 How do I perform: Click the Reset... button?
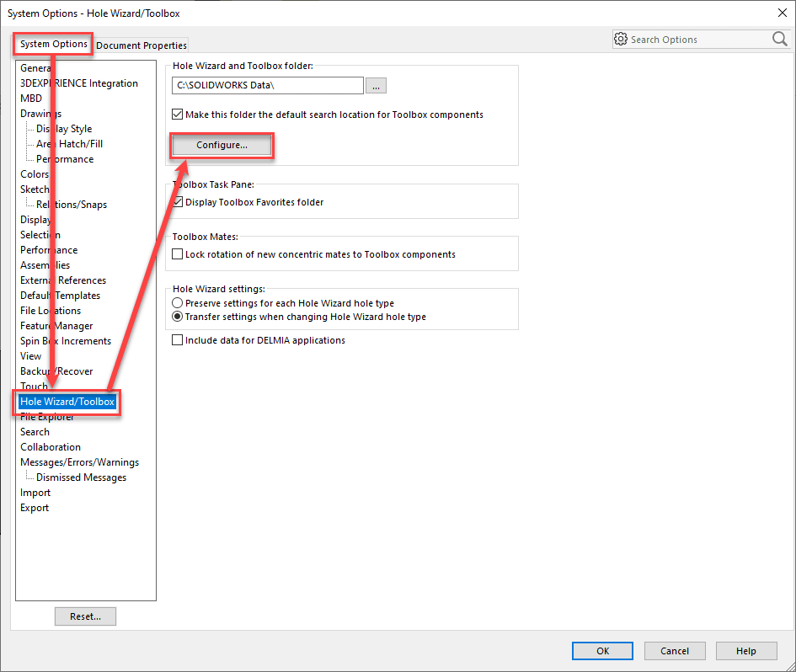click(85, 616)
